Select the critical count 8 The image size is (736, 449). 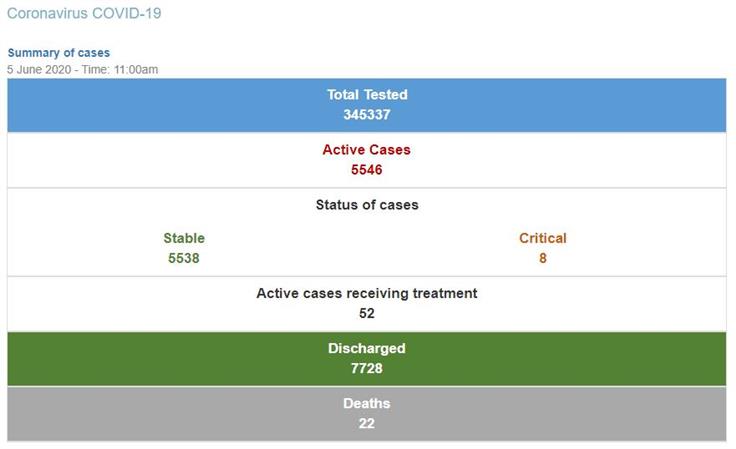[543, 258]
